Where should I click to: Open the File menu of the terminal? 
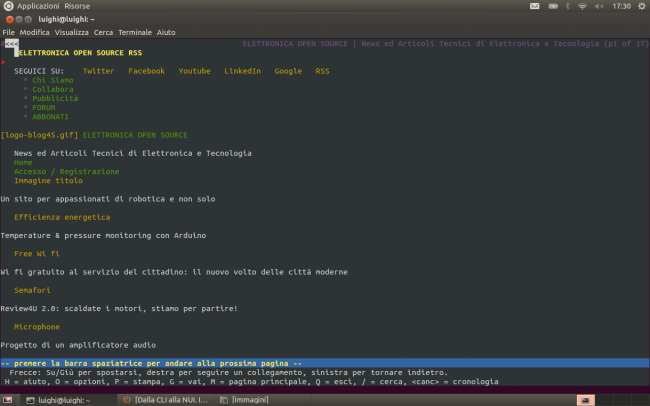pos(8,32)
